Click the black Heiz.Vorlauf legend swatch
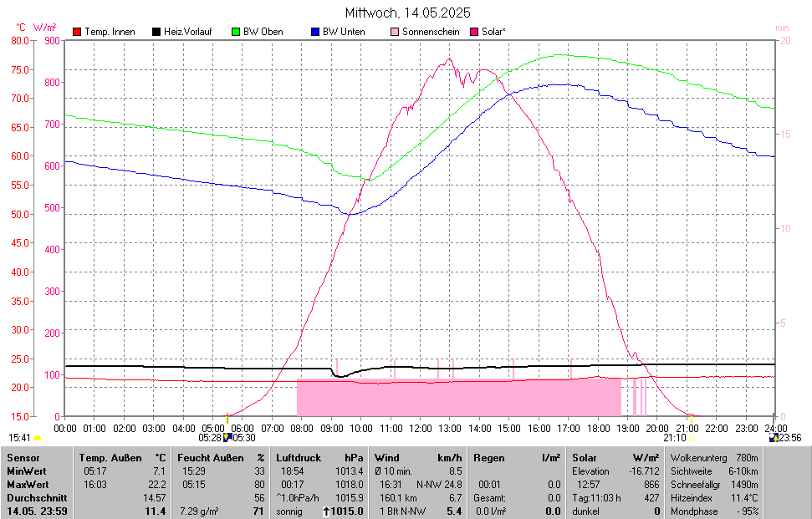The image size is (812, 519). [156, 32]
